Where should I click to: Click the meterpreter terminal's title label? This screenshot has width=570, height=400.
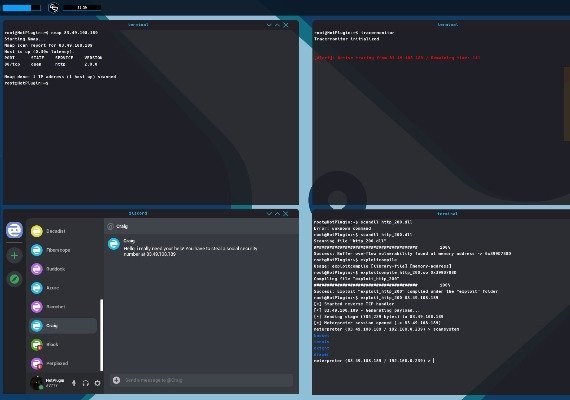pos(447,214)
